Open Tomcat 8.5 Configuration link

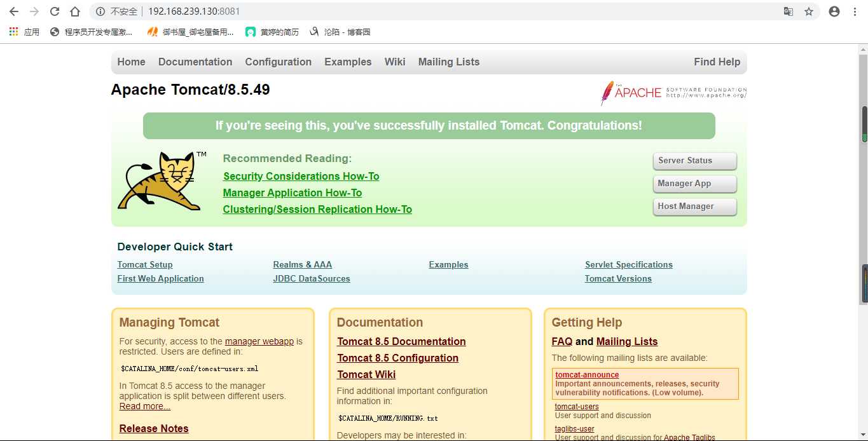[398, 358]
